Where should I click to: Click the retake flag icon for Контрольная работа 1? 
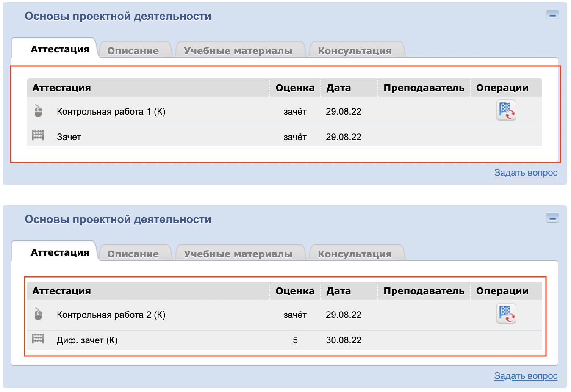506,111
